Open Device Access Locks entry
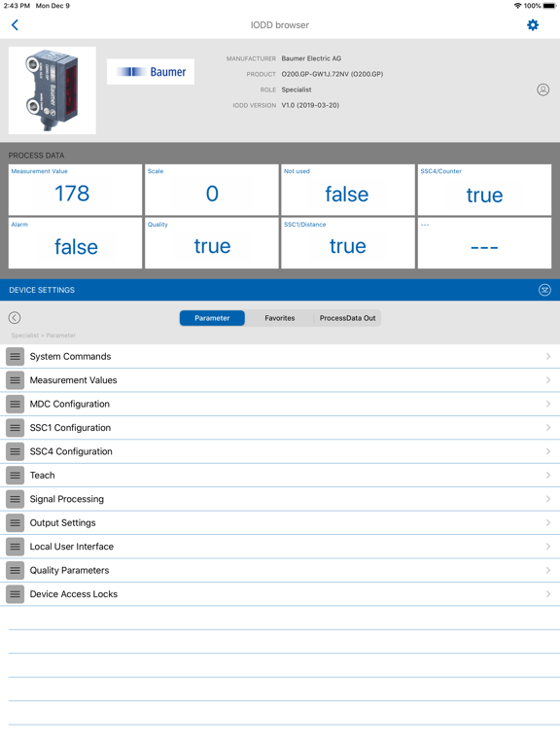The image size is (560, 747). (x=280, y=594)
